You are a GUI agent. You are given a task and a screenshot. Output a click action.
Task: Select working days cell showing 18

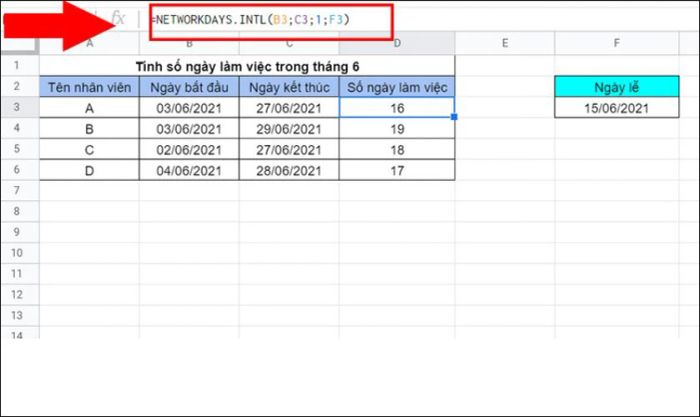(x=397, y=150)
